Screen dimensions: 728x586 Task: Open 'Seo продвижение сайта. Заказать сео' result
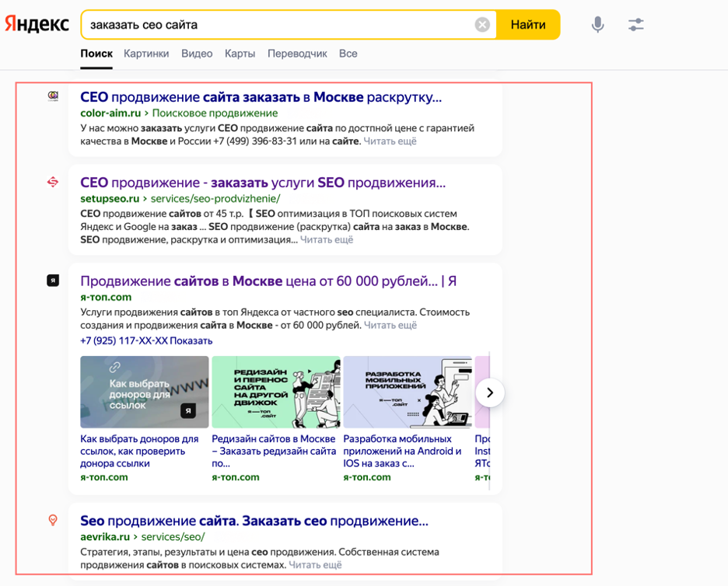coord(254,521)
